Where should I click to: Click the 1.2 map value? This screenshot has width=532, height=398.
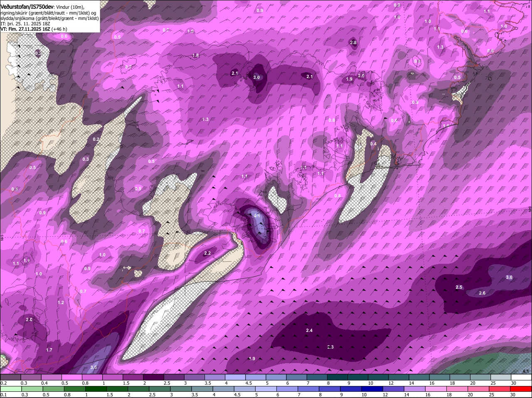[61, 302]
